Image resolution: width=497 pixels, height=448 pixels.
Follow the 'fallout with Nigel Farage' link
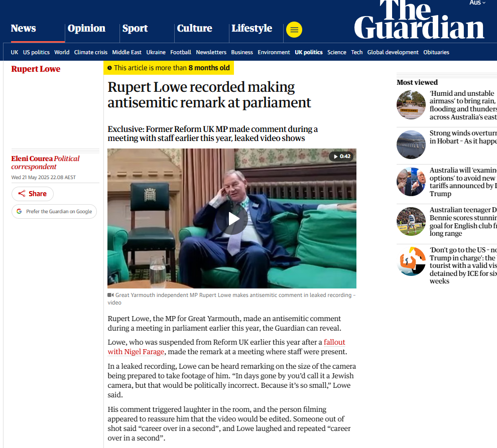[x=226, y=347]
